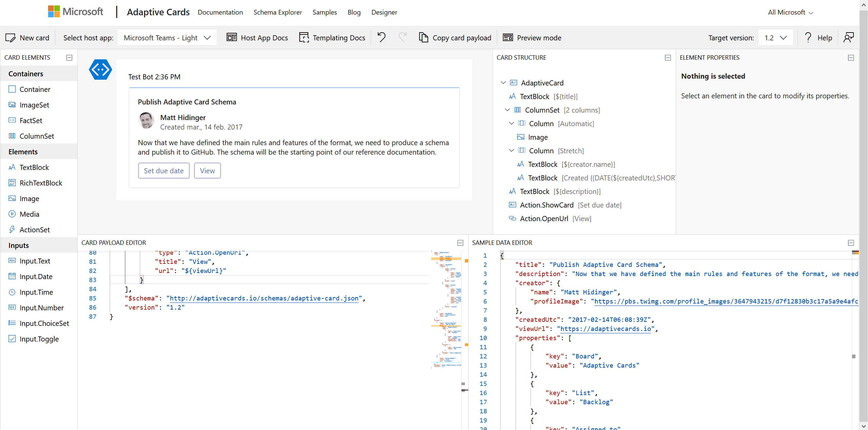
Task: Click the New card icon
Action: click(11, 38)
